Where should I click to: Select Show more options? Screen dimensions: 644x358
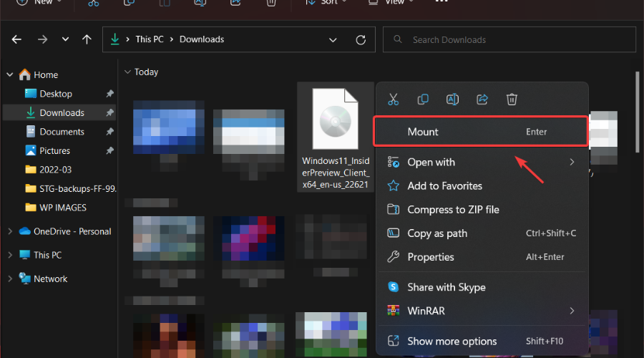pos(482,341)
